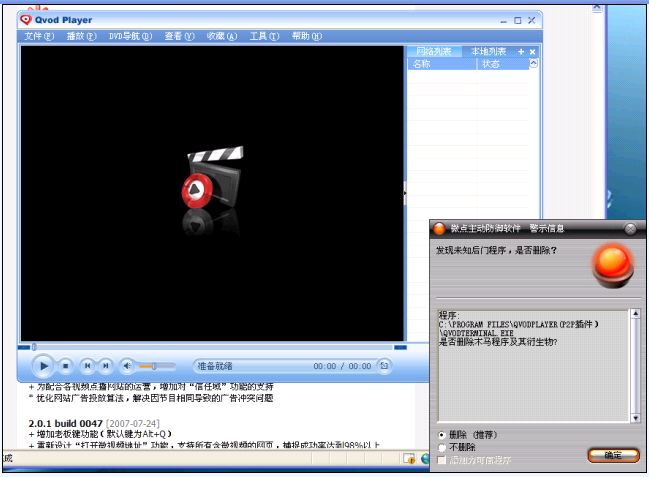This screenshot has height=477, width=649.
Task: Click the 00:00 / 00:00 time display
Action: tap(342, 366)
